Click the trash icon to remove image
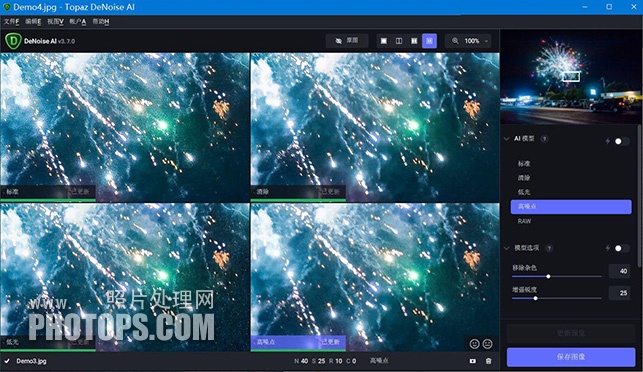This screenshot has height=372, width=643. pos(488,361)
